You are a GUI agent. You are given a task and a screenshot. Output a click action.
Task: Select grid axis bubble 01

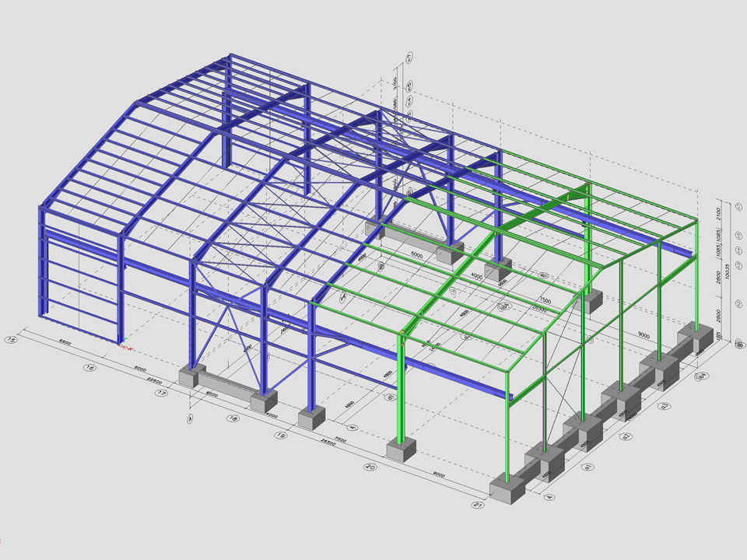(x=589, y=468)
